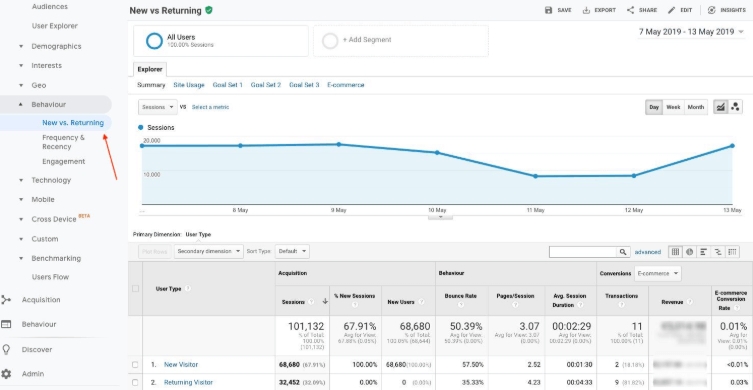The width and height of the screenshot is (753, 390).
Task: Click the help icon beside New Users column
Action: click(421, 302)
